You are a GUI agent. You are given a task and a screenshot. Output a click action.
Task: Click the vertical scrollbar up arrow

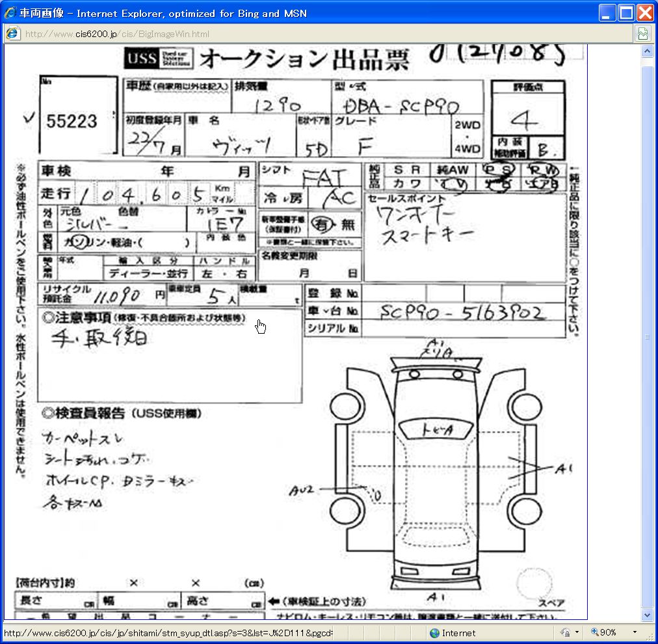tap(646, 51)
